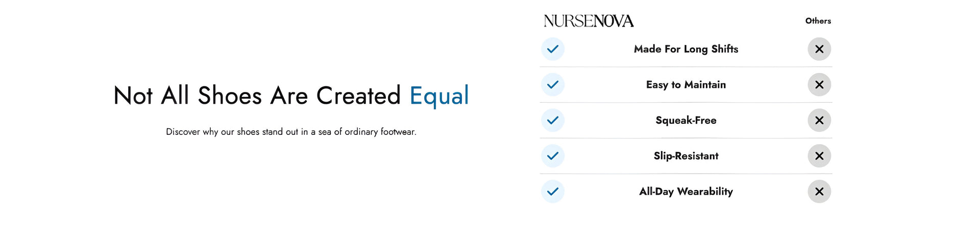The height and width of the screenshot is (233, 980).
Task: Click the X icon for Easy to Maintain
Action: 819,85
